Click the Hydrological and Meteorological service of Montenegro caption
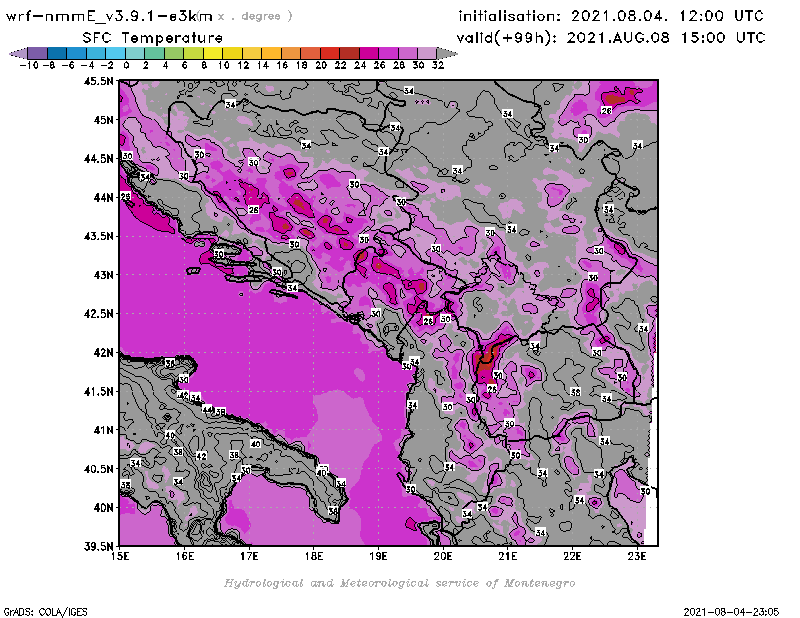Viewport: 800px width, 618px height. [399, 583]
